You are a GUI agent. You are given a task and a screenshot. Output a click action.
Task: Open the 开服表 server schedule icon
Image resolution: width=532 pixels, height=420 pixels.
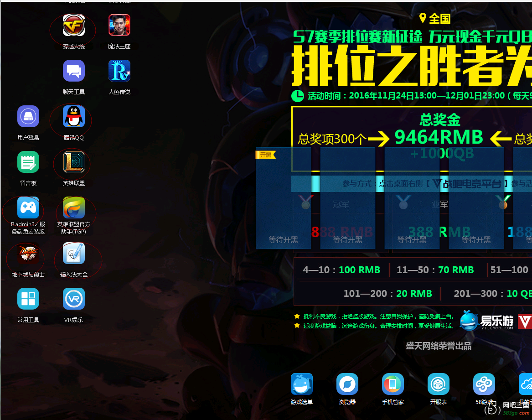tap(439, 384)
